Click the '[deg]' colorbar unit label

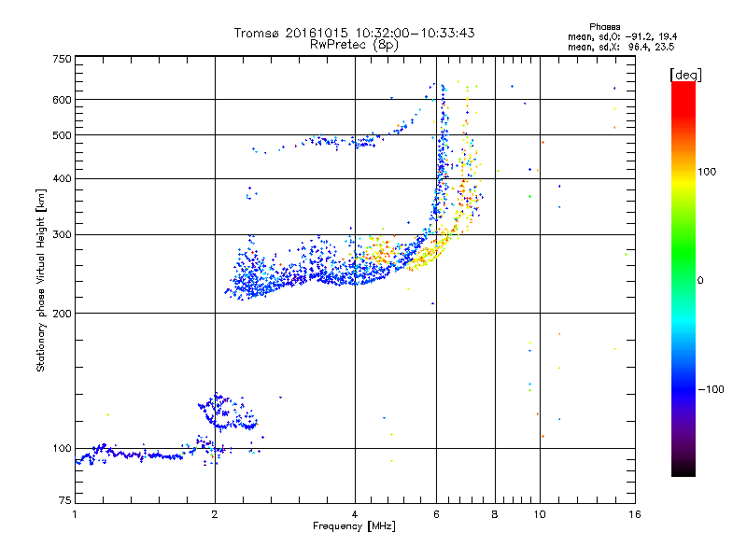pos(685,75)
